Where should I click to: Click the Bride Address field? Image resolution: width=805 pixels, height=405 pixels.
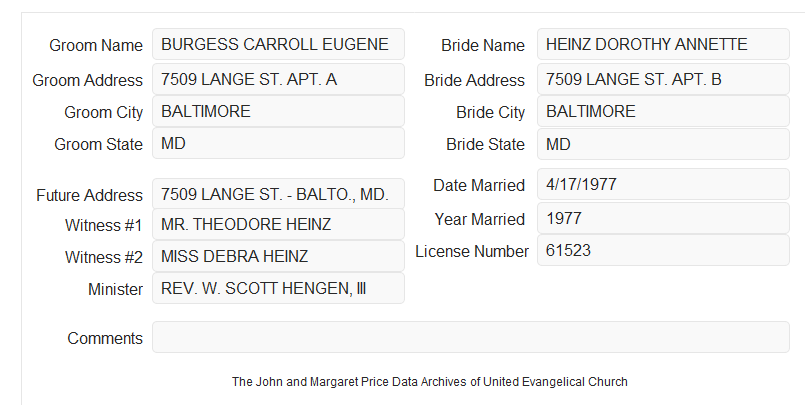pyautogui.click(x=663, y=79)
